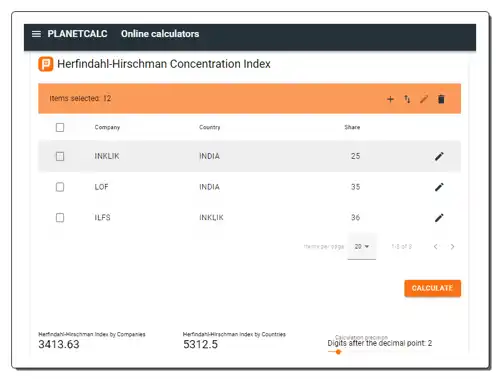Click the result value 3413.63
Image resolution: width=500 pixels, height=379 pixels.
(59, 344)
